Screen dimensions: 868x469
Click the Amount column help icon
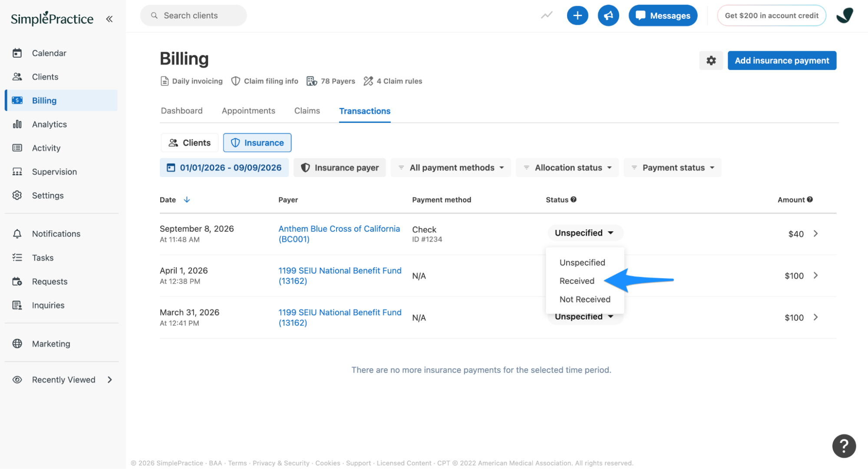[x=810, y=200]
